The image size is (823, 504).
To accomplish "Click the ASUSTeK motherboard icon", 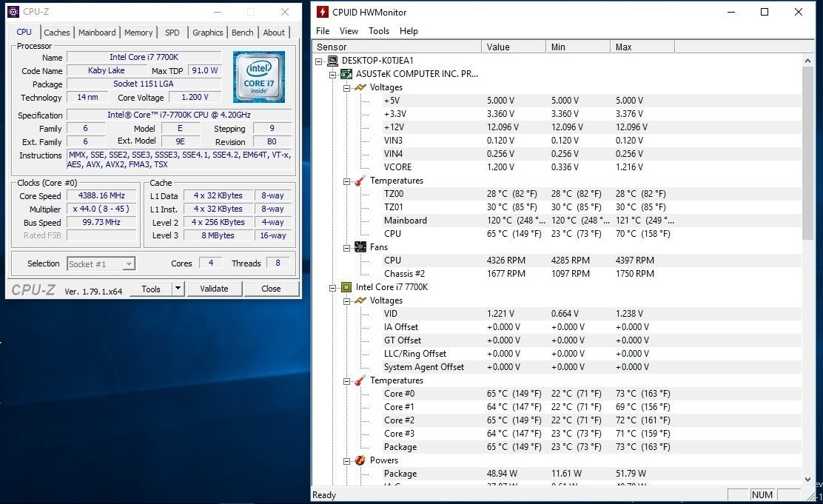I will [346, 74].
